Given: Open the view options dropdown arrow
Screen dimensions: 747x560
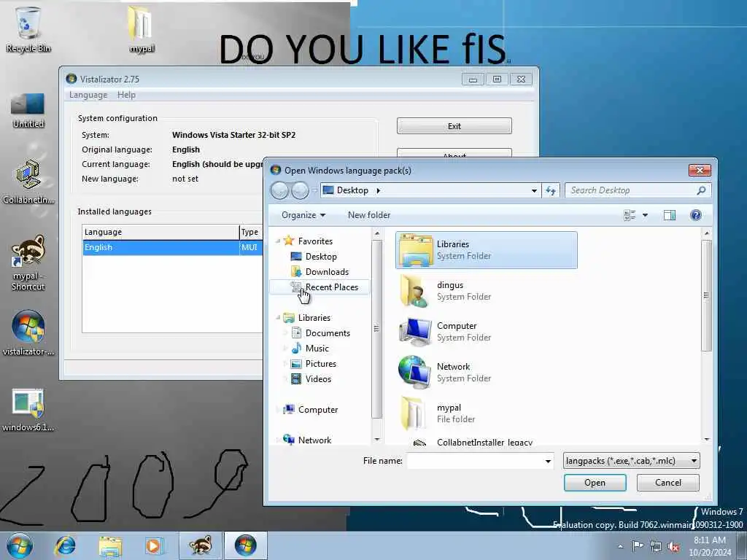Looking at the screenshot, I should 645,215.
